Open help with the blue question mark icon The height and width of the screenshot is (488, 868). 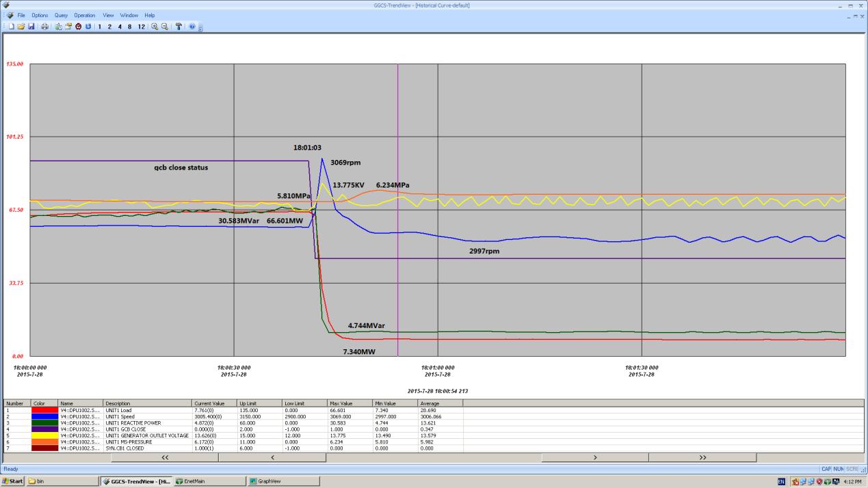(192, 26)
